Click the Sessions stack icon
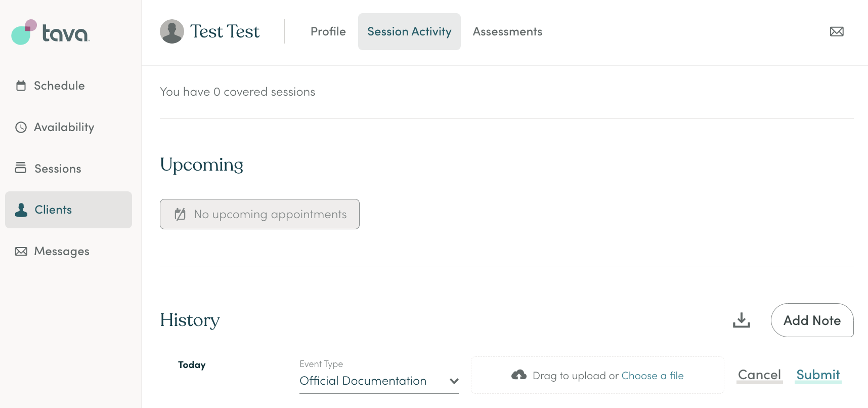Screen dimensions: 868x408 [x=21, y=168]
